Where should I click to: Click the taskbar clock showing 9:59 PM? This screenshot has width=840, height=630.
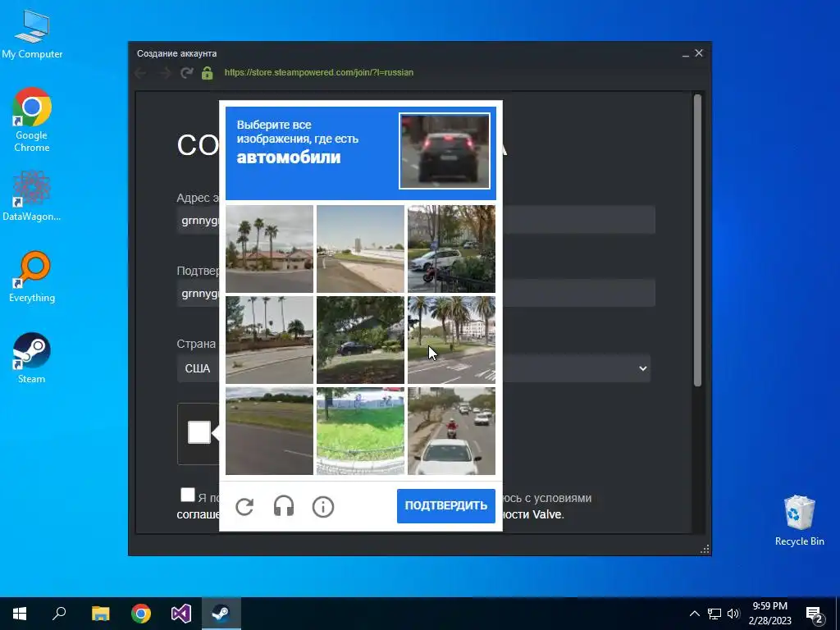click(x=769, y=614)
